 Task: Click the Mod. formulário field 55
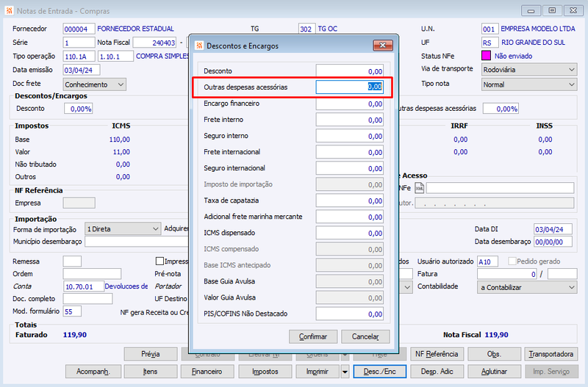[72, 311]
